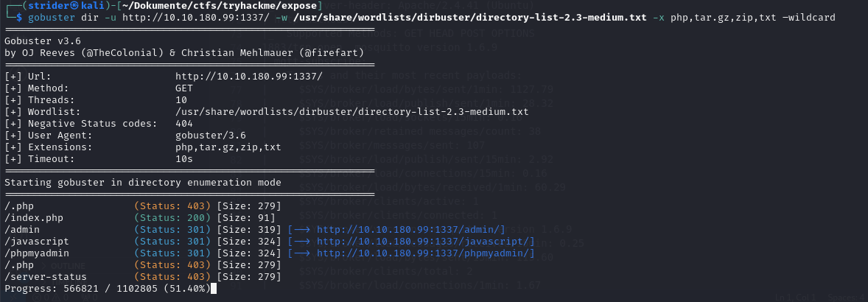Open the /javascript/ redirect URL link

click(426, 241)
